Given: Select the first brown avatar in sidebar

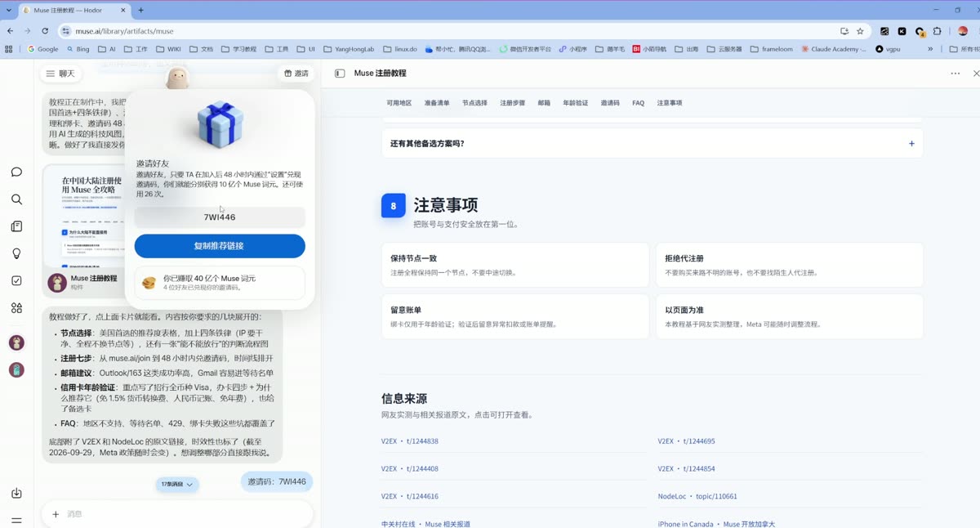Looking at the screenshot, I should click(16, 342).
